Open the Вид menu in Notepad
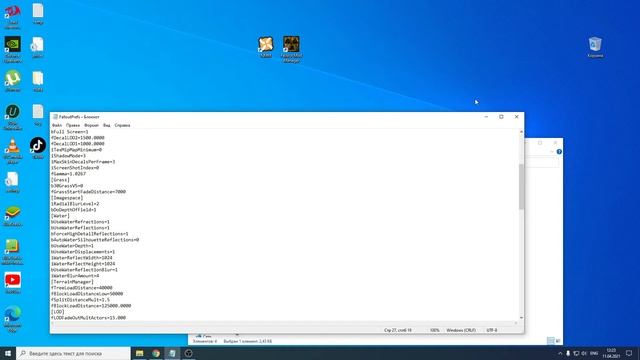The height and width of the screenshot is (360, 640). [107, 125]
